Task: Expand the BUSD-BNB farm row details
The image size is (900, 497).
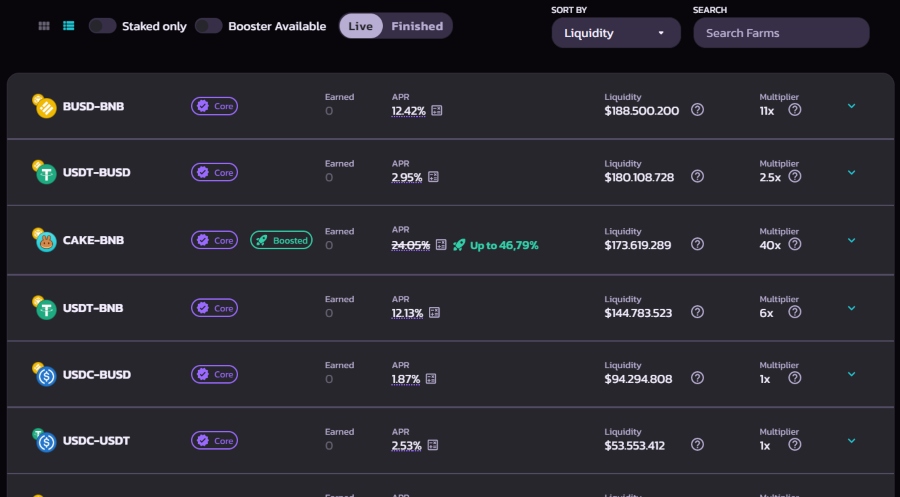Action: tap(851, 106)
